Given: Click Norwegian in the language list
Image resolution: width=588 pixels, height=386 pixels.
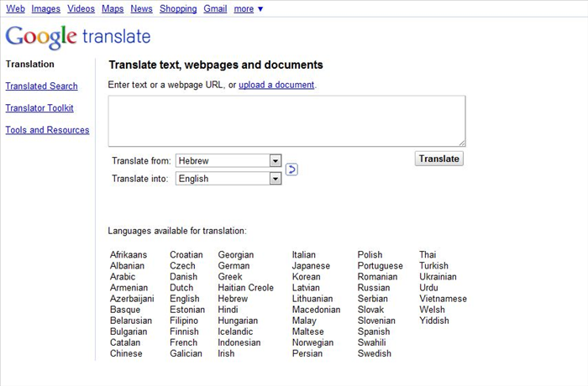Looking at the screenshot, I should [312, 342].
